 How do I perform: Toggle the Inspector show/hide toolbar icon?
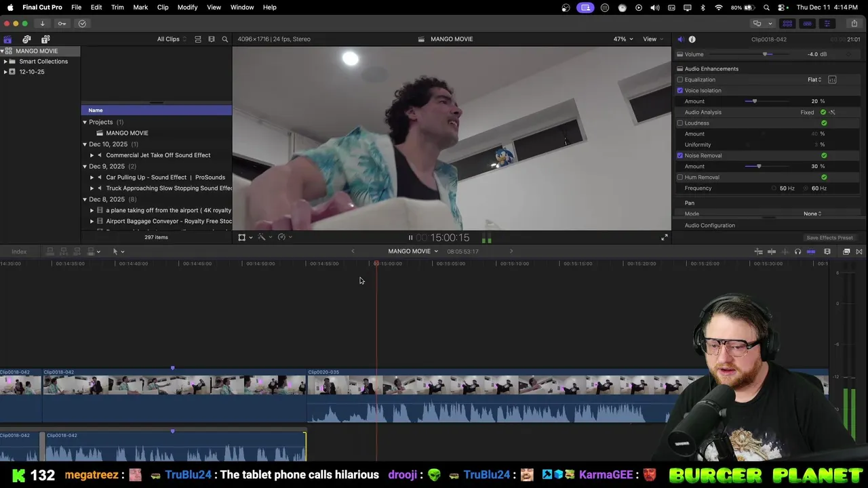tap(827, 24)
